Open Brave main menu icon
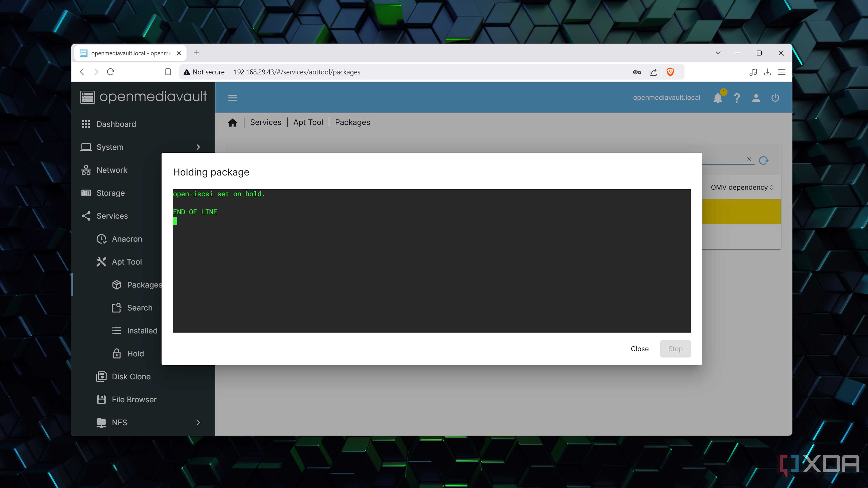The height and width of the screenshot is (488, 868). coord(782,72)
